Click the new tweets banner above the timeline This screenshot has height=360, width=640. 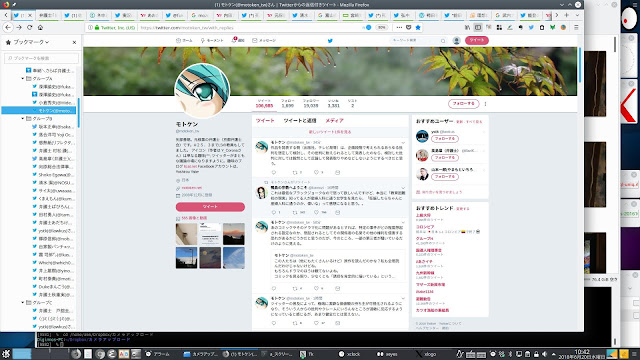pos(330,132)
